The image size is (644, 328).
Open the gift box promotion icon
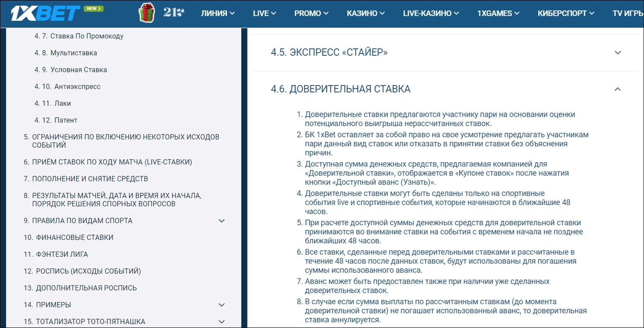coord(146,13)
